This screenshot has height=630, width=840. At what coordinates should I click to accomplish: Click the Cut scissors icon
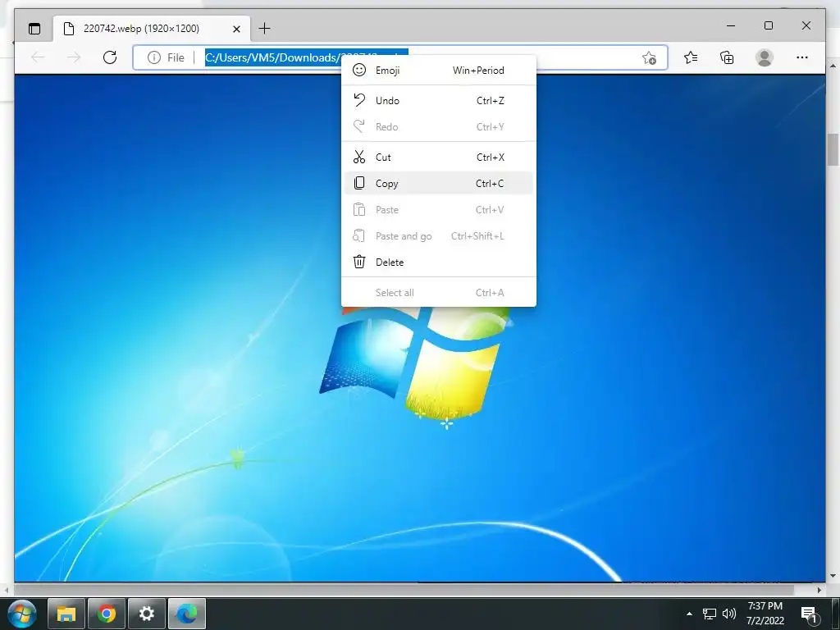[x=359, y=157]
